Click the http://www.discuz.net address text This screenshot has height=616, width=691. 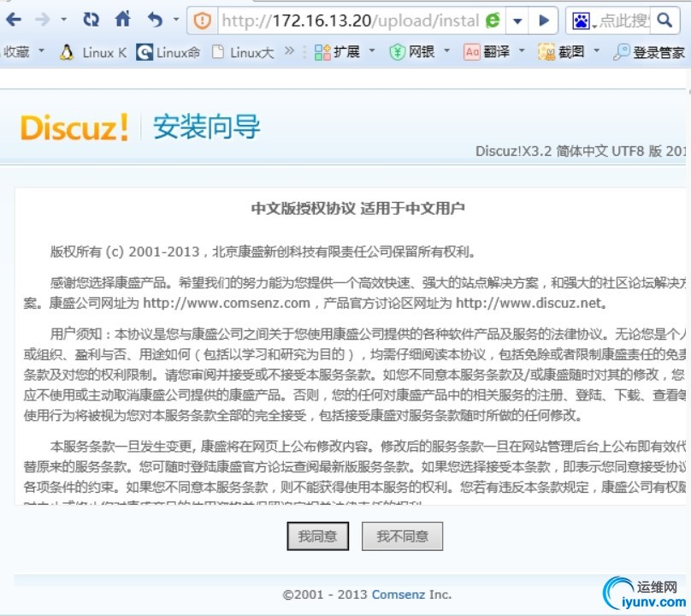pyautogui.click(x=529, y=303)
